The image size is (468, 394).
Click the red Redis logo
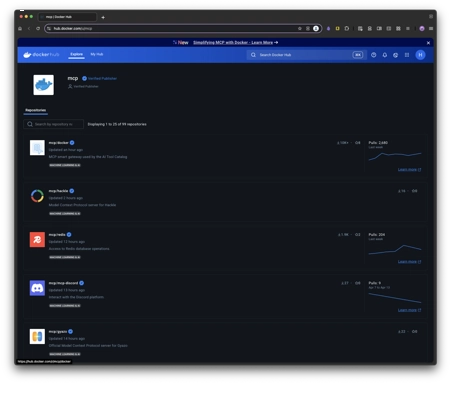coord(37,240)
